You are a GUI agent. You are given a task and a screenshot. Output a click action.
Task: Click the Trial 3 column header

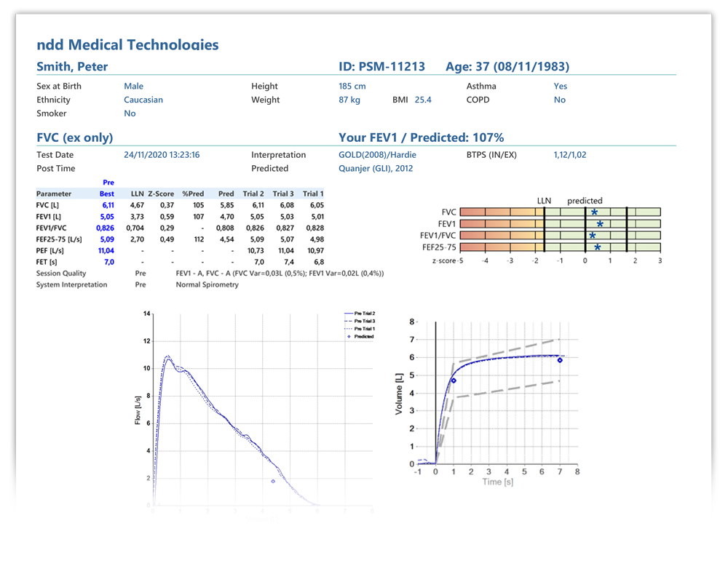point(283,194)
